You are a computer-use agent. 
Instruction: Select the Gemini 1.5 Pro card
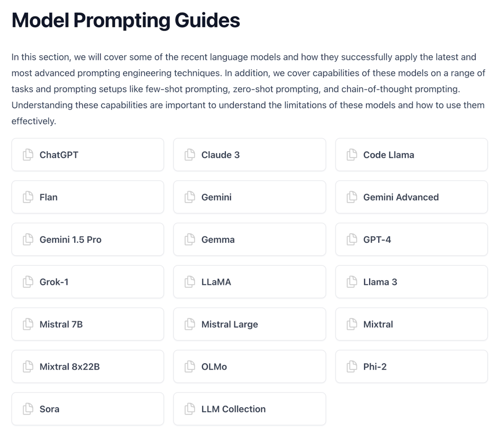[88, 239]
